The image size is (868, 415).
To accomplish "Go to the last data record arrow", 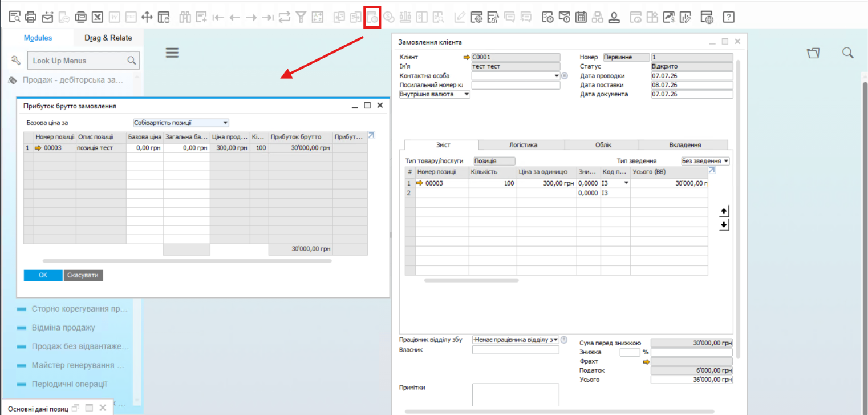I will pos(267,17).
